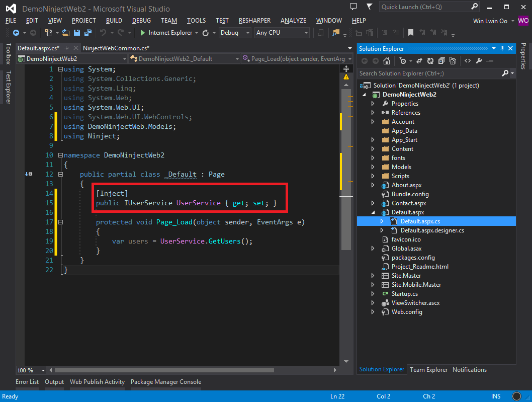Click the Show All Files icon
This screenshot has height=402, width=532.
(453, 61)
